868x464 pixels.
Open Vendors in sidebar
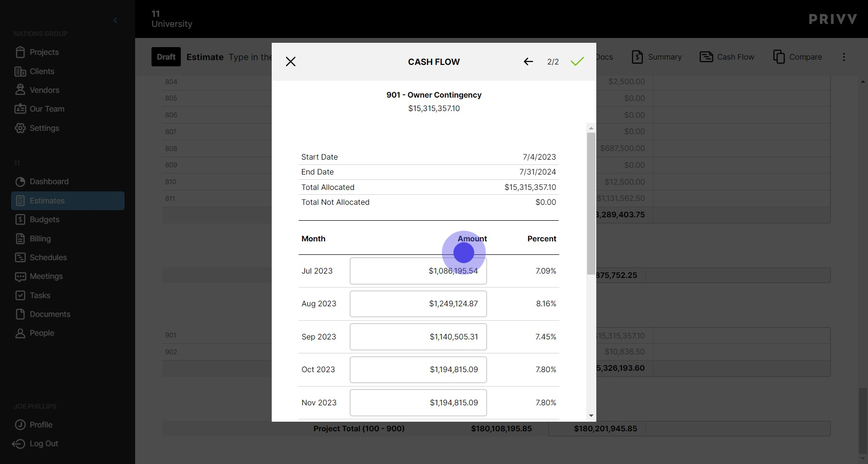point(44,90)
